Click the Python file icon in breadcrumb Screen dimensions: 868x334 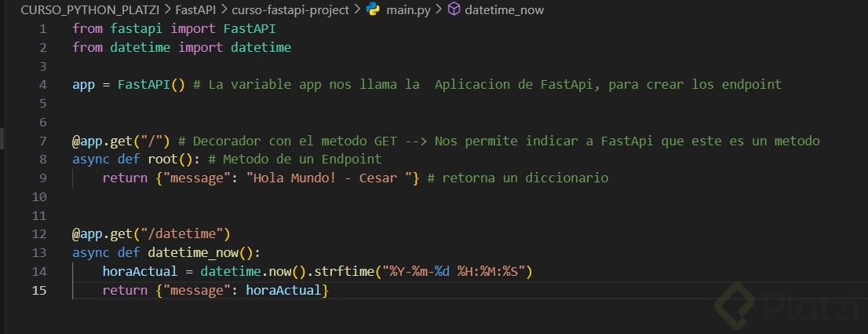pyautogui.click(x=373, y=9)
